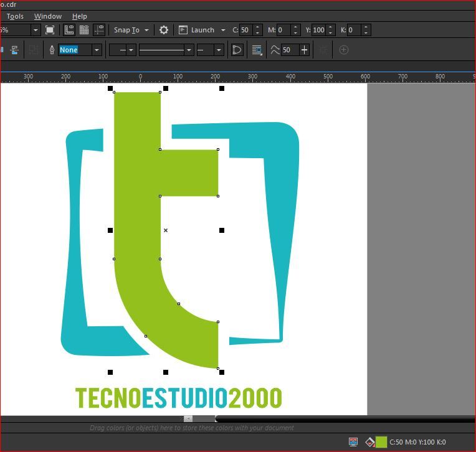The image size is (476, 452).
Task: Click the fill text C:50 M:0 Y:100 K:0
Action: pos(417,442)
